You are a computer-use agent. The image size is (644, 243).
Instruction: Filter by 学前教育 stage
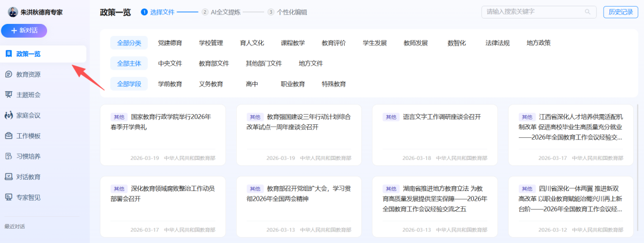tap(170, 84)
